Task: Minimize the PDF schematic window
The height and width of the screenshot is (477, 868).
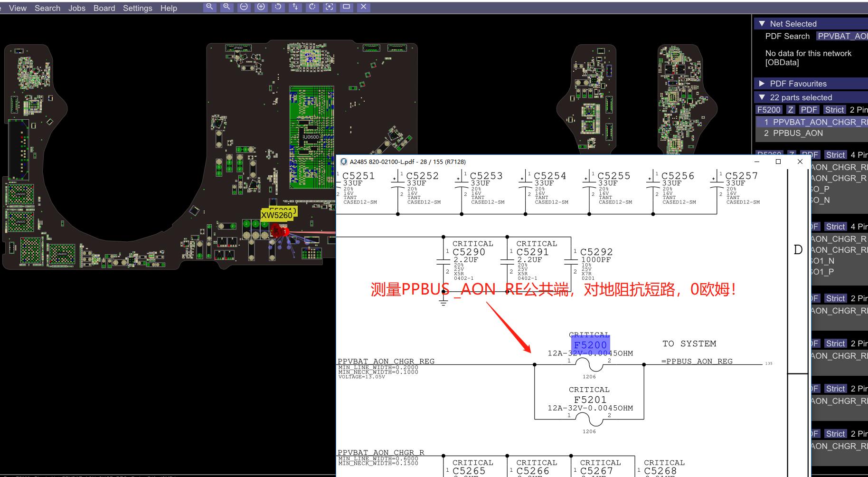Action: coord(757,162)
